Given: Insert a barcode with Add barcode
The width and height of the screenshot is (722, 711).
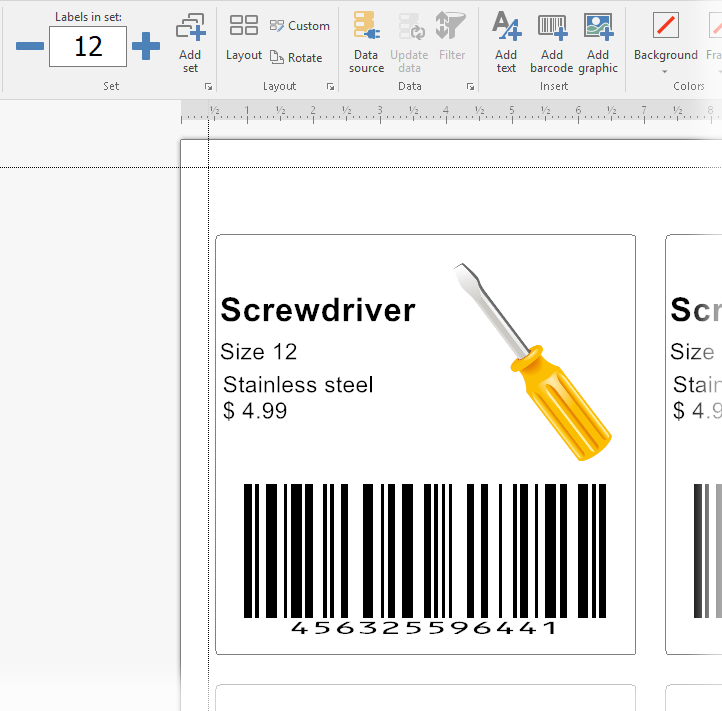Looking at the screenshot, I should [x=552, y=42].
